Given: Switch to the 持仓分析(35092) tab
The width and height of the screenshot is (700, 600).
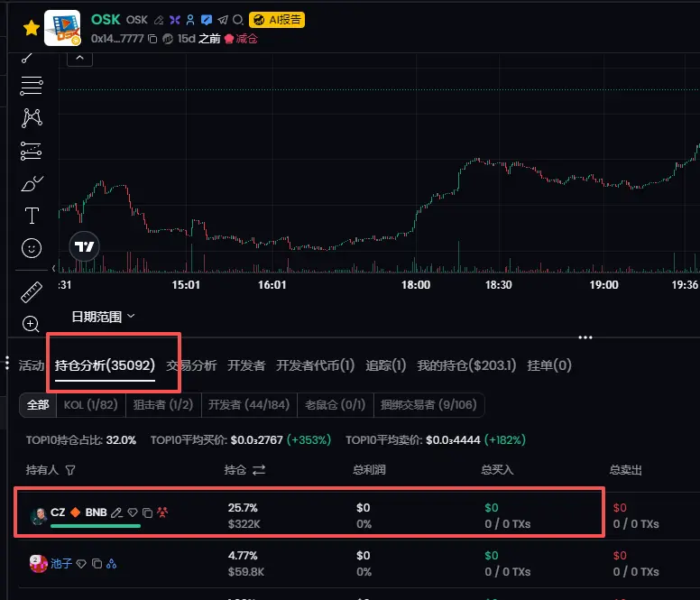Looking at the screenshot, I should coord(105,365).
